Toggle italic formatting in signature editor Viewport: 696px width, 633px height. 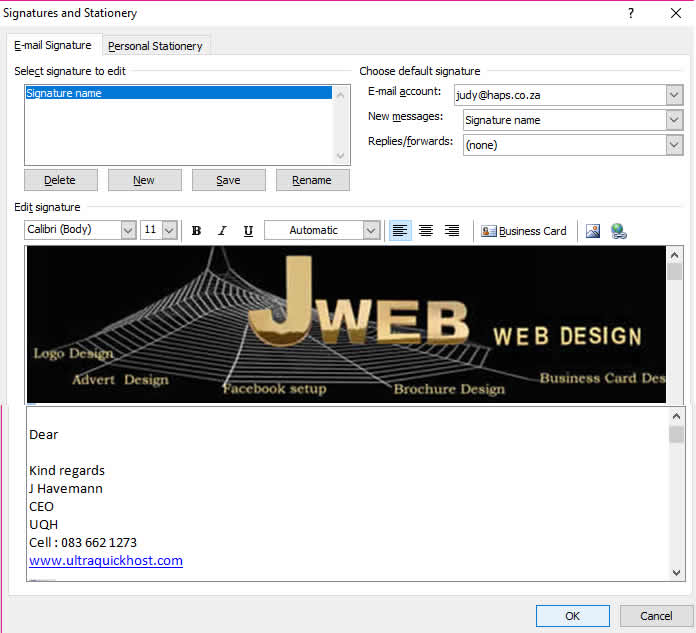click(222, 230)
